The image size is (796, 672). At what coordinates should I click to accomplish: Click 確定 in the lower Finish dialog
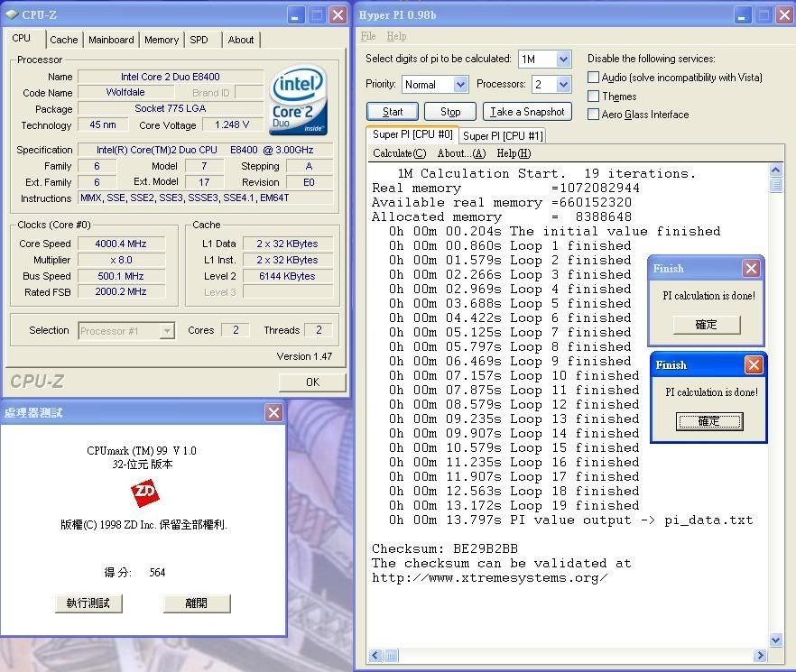tap(709, 421)
